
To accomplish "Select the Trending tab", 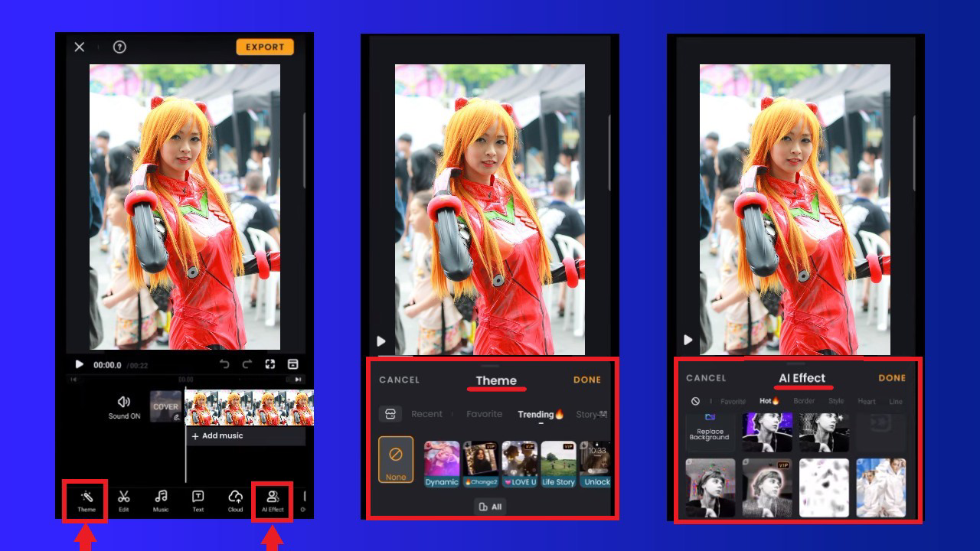I will pyautogui.click(x=541, y=414).
